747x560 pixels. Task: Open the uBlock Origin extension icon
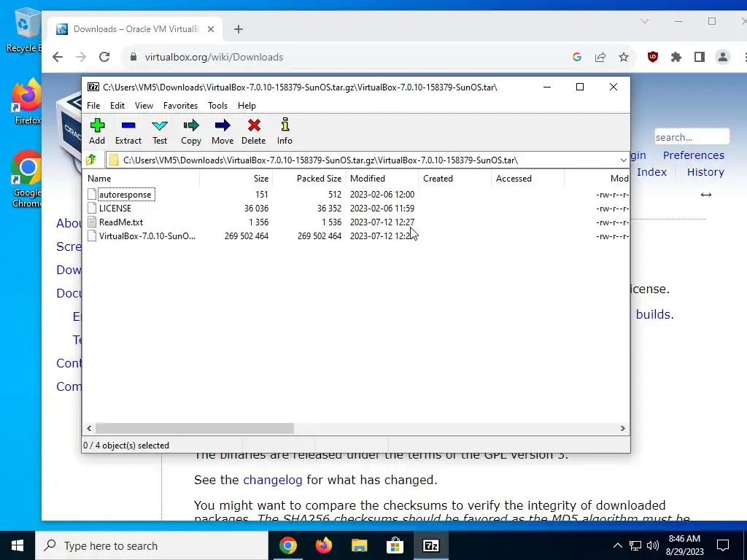click(653, 57)
